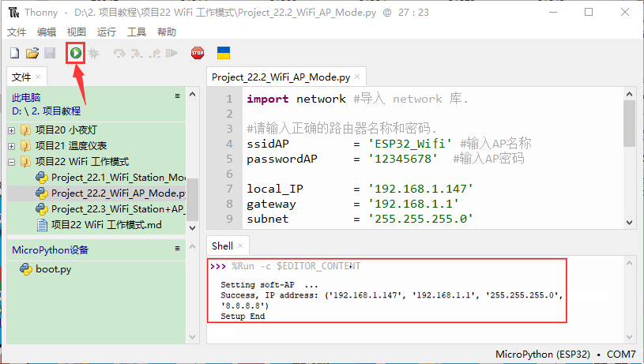Open boot.py on the MicroPython device
644x364 pixels.
point(53,268)
